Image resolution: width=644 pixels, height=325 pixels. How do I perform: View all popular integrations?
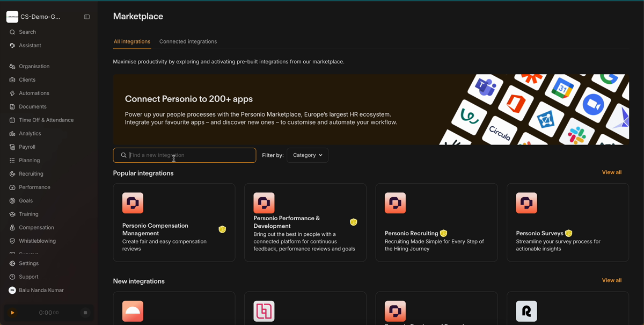[612, 172]
